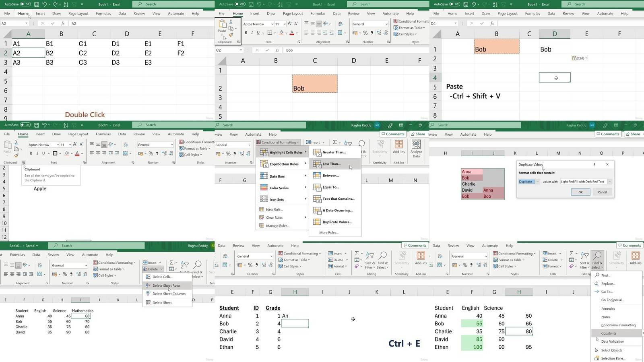Toggle Italic in the C2 Bob window
The image size is (644, 362).
[x=252, y=33]
